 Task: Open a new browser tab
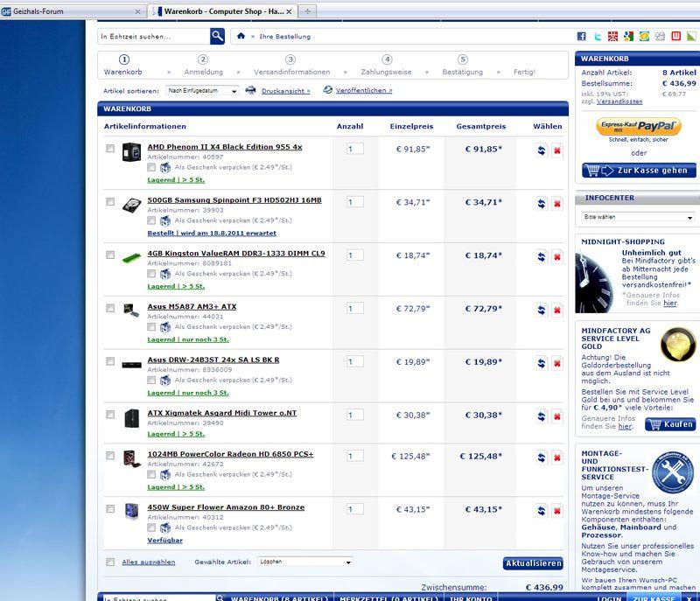point(307,11)
